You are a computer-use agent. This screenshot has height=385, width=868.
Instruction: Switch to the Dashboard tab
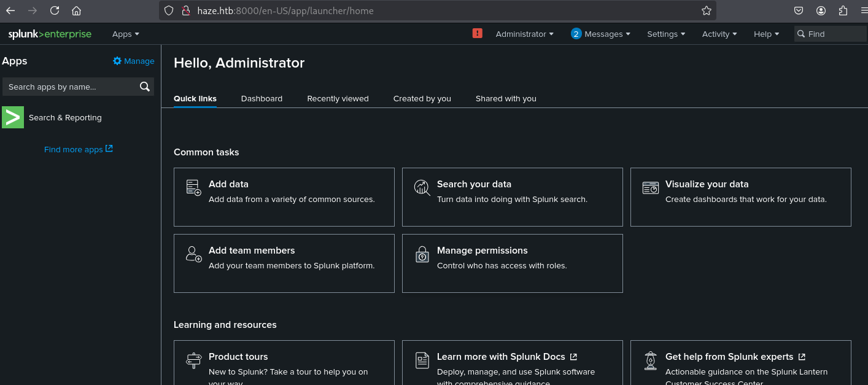[x=262, y=98]
